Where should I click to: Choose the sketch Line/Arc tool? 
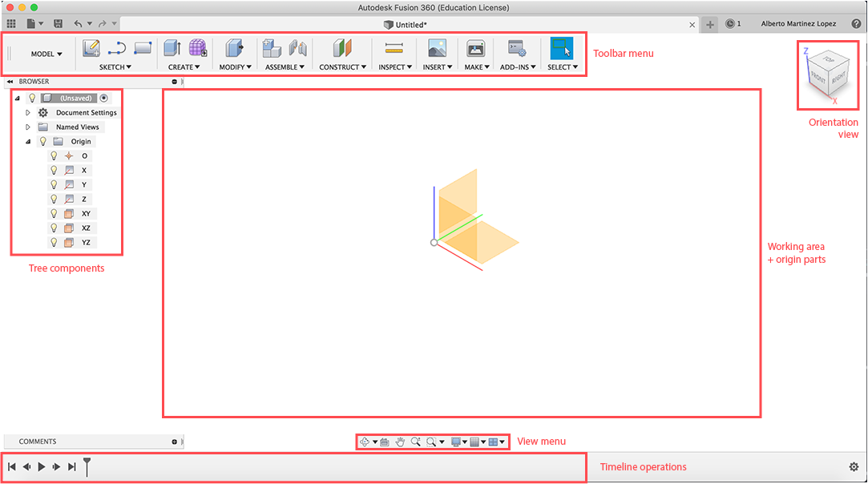coord(117,49)
